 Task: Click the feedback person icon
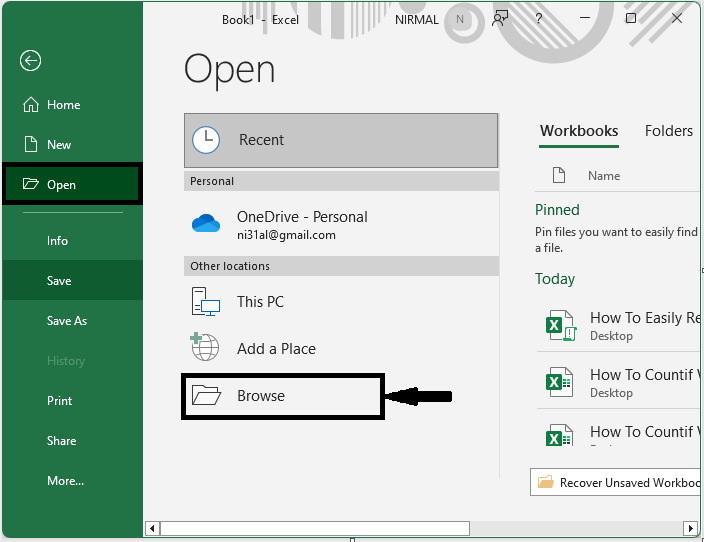tap(500, 18)
